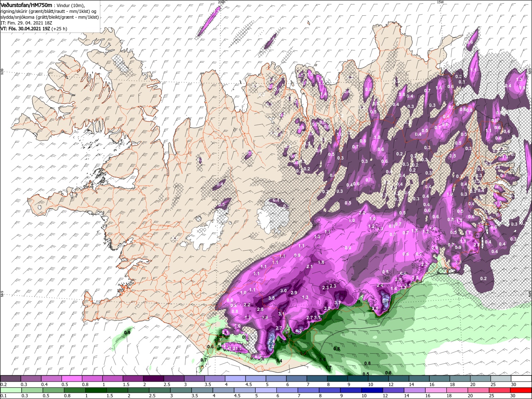Image resolution: width=532 pixels, height=399 pixels.
Task: Click the 4.3 precipitation value on the map
Action: [298, 331]
